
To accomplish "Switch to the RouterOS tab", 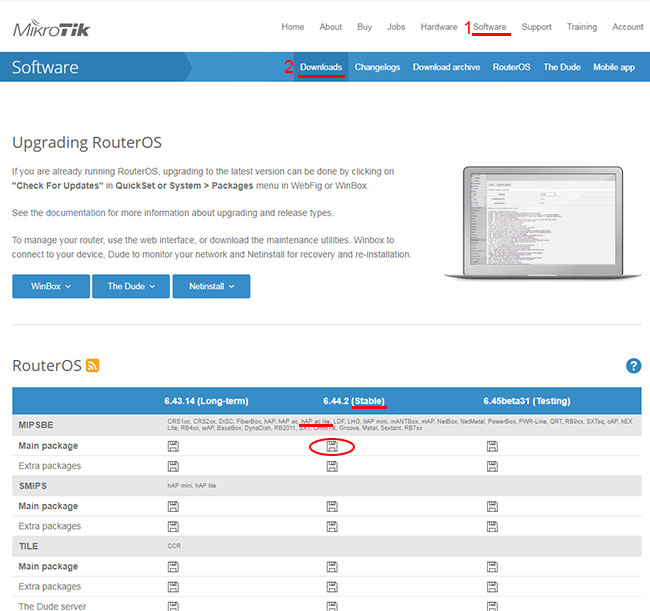I will [512, 67].
